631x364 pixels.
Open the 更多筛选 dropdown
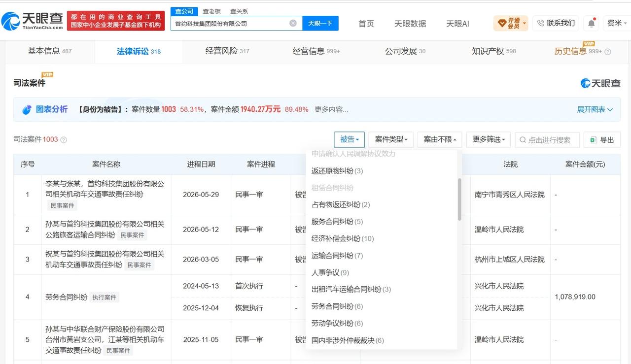click(x=489, y=140)
